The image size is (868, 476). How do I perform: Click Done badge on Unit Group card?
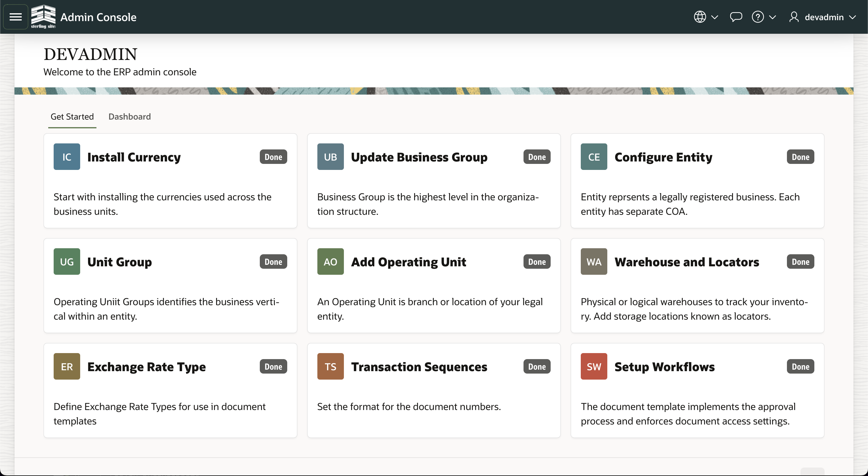pos(273,262)
